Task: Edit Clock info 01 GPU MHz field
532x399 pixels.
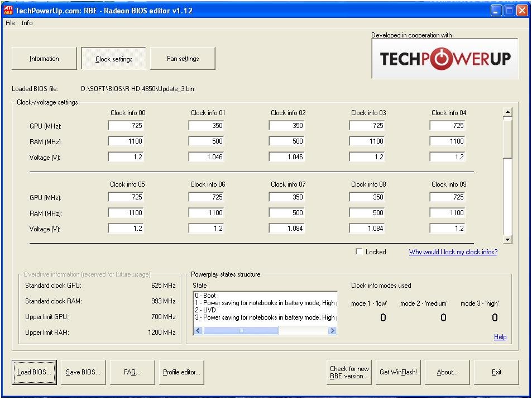Action: [x=207, y=126]
